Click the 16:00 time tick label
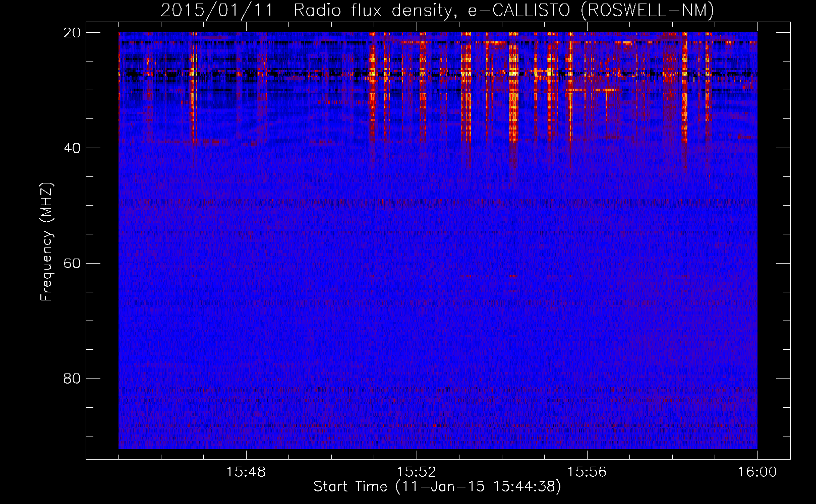This screenshot has height=504, width=816. point(757,472)
